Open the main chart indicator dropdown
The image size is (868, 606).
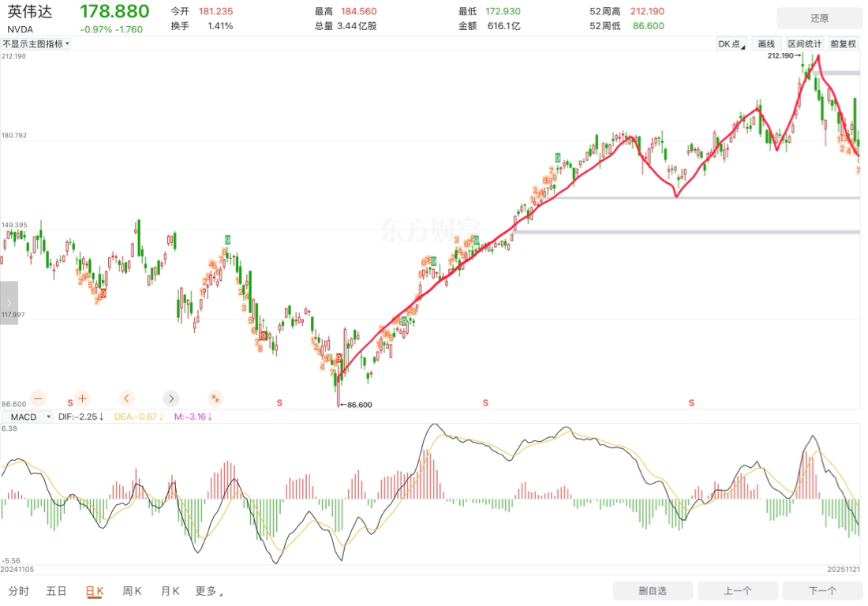(x=36, y=43)
